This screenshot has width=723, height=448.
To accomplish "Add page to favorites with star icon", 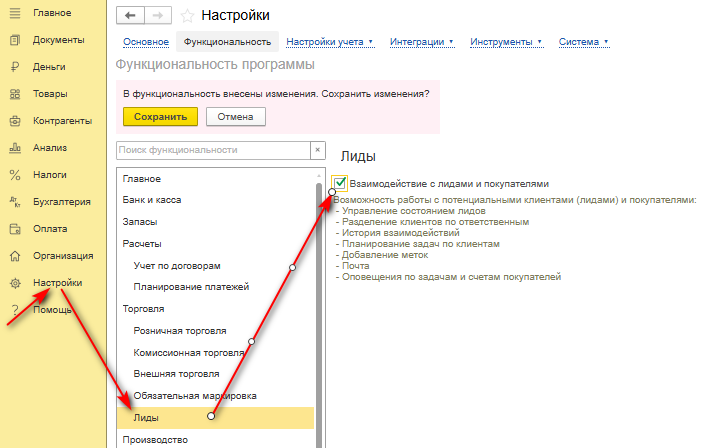I will tap(187, 16).
